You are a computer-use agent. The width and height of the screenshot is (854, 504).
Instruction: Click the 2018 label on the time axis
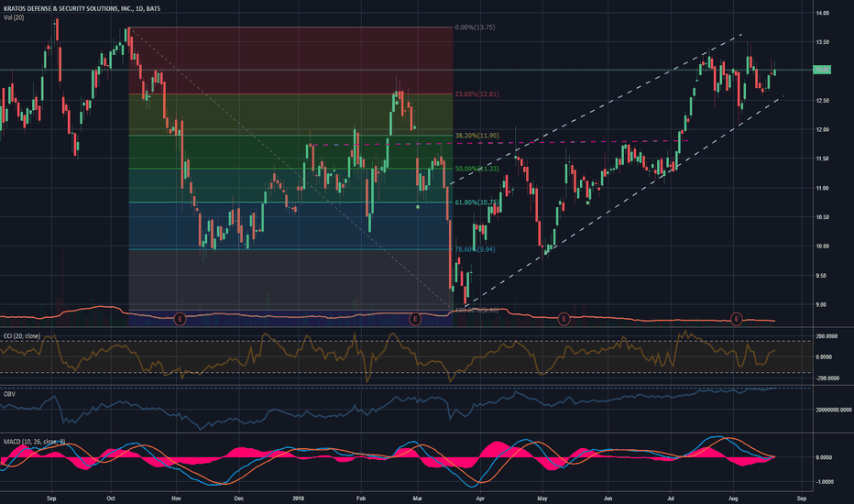coord(298,498)
